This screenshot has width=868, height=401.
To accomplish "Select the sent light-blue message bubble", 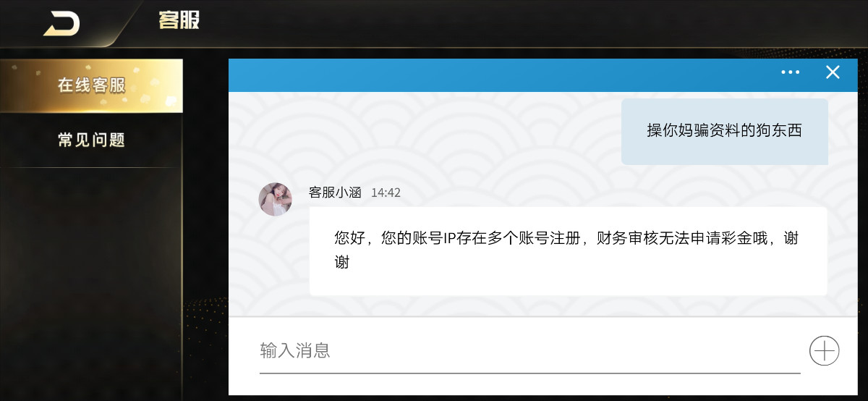I will [x=724, y=131].
